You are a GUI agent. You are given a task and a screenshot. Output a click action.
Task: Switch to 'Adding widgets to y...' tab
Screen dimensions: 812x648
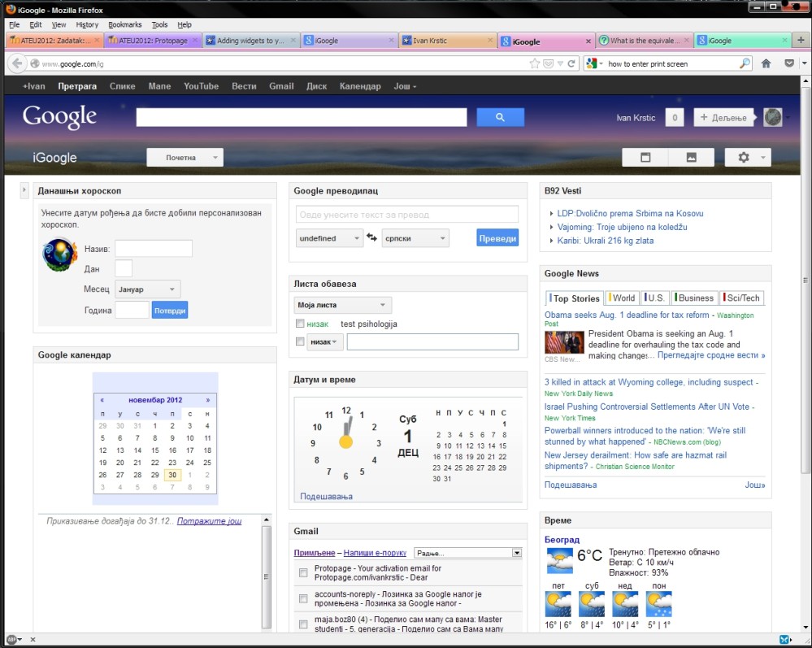pyautogui.click(x=251, y=41)
